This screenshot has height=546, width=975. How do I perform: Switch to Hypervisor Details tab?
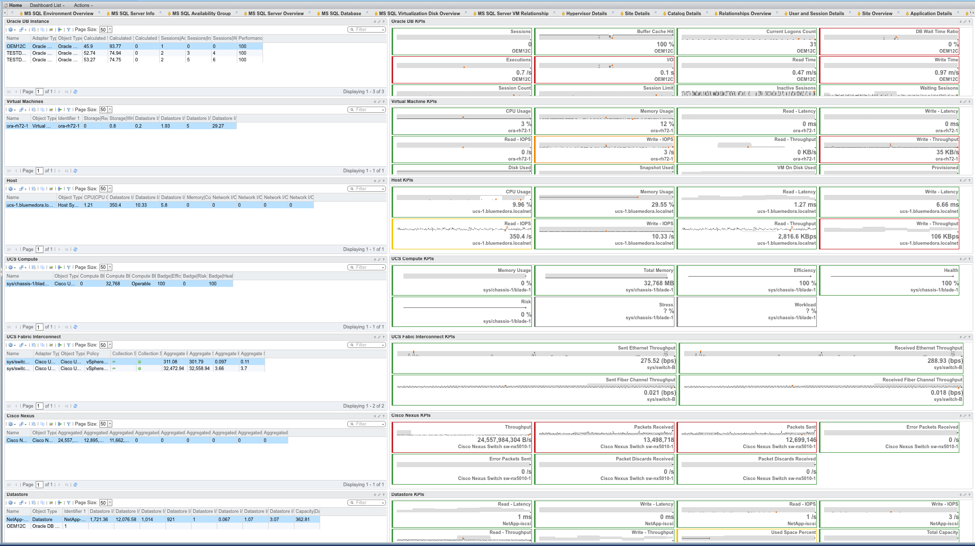585,14
